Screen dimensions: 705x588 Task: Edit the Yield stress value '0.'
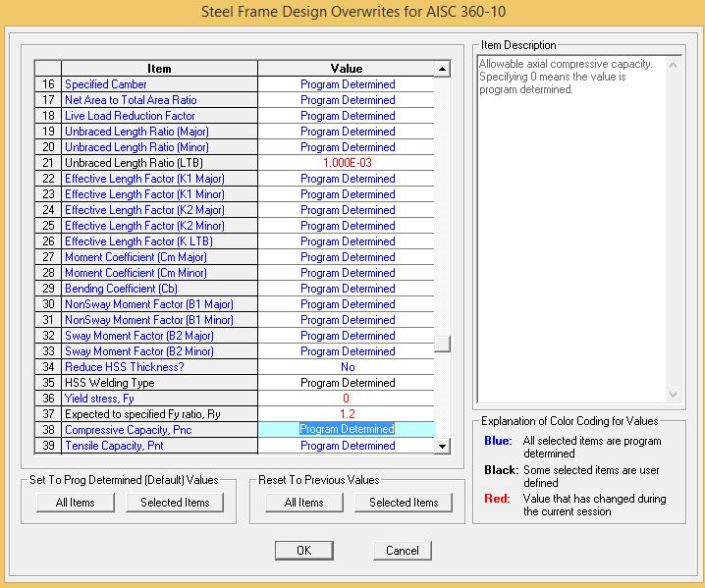[347, 399]
